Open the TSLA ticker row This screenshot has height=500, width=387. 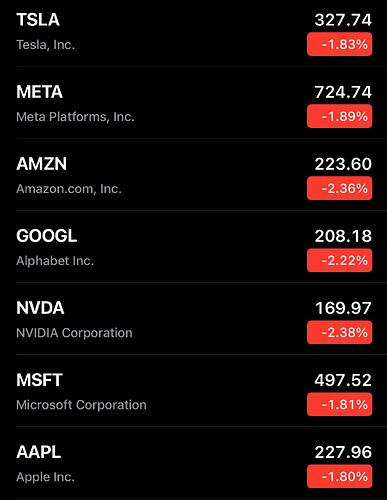point(193,32)
